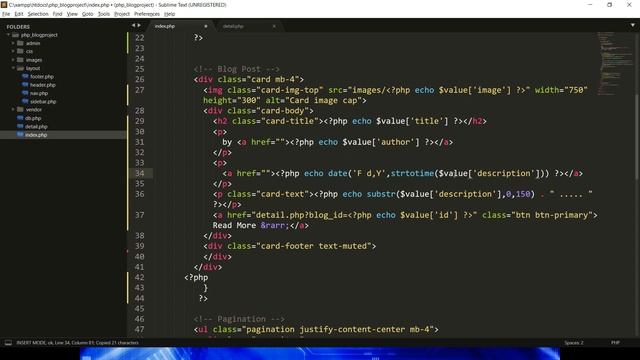Place cursor on 'Blog Post' comment

click(x=237, y=69)
